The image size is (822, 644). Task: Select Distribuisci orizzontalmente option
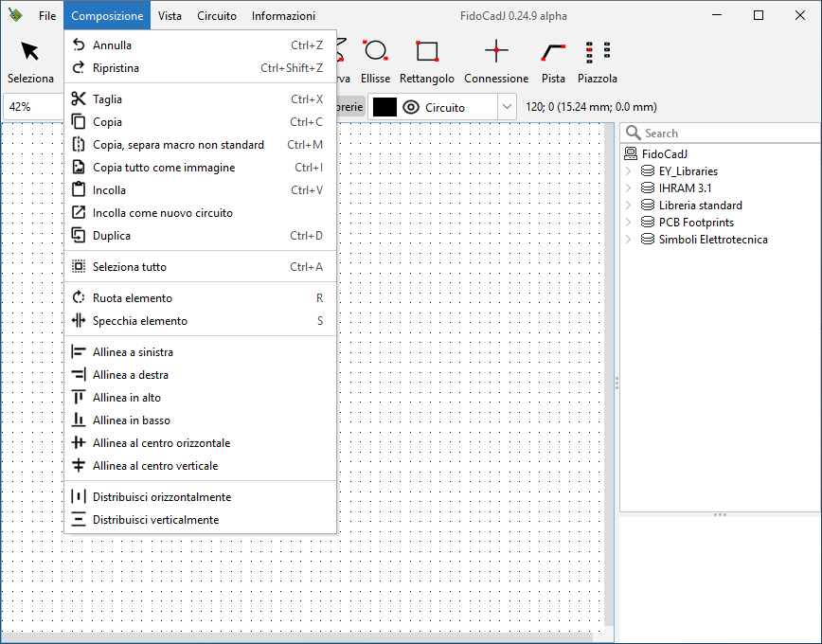[x=161, y=497]
